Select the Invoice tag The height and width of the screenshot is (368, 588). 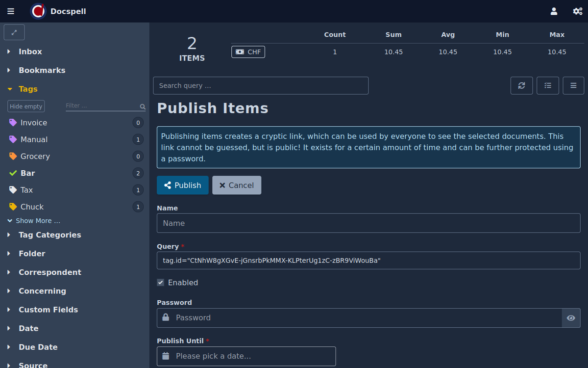coord(33,123)
